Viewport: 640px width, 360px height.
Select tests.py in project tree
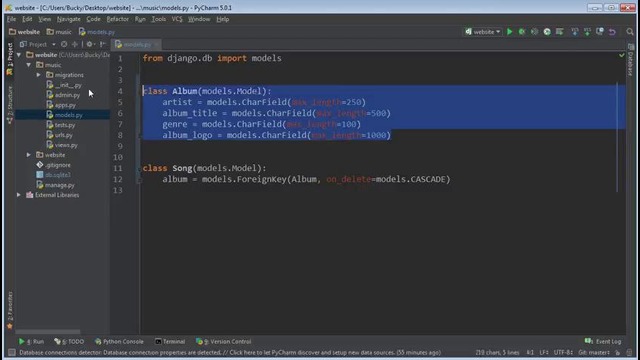click(x=61, y=125)
